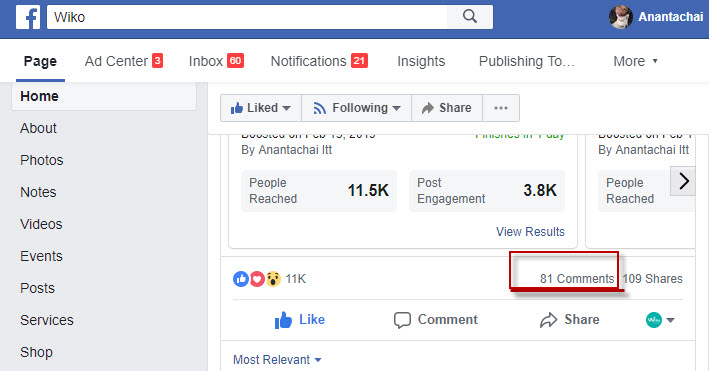Select About in the sidebar
Image resolution: width=709 pixels, height=371 pixels.
tap(38, 128)
